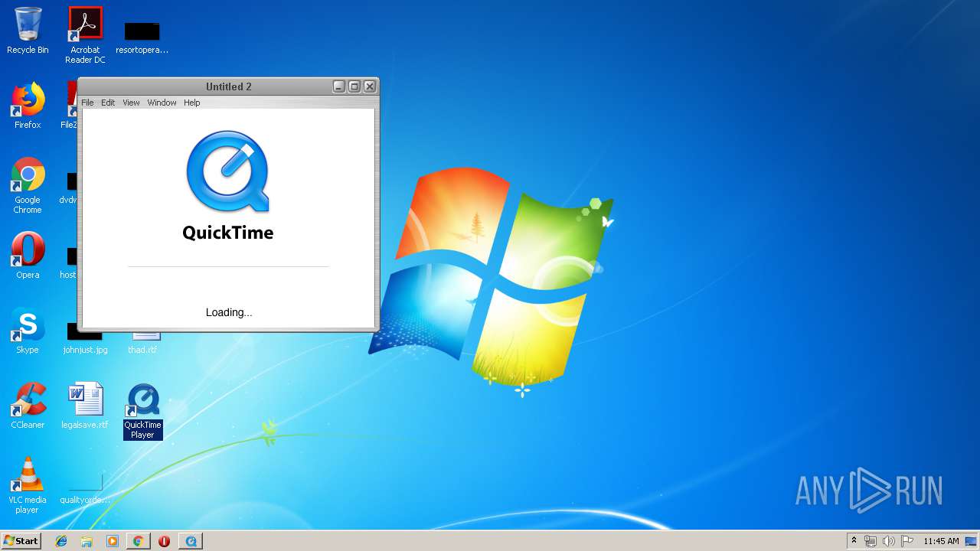Select the Skype desktop shortcut
The width and height of the screenshot is (980, 551).
(28, 331)
